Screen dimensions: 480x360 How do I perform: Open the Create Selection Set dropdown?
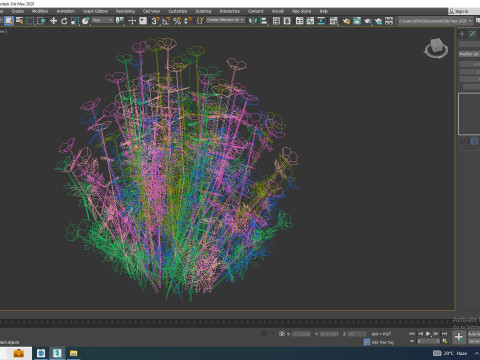tap(225, 20)
